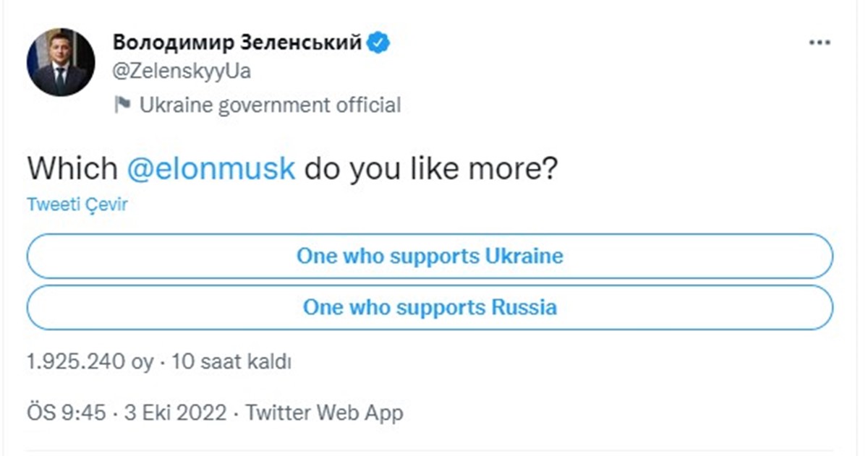Click the blue verified checkmark badge

(378, 42)
